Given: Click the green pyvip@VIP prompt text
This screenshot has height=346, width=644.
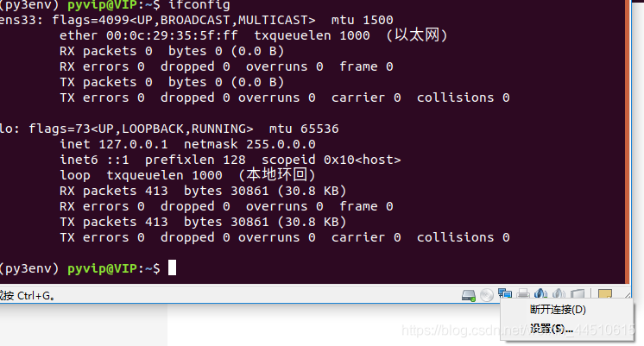Looking at the screenshot, I should (x=102, y=268).
